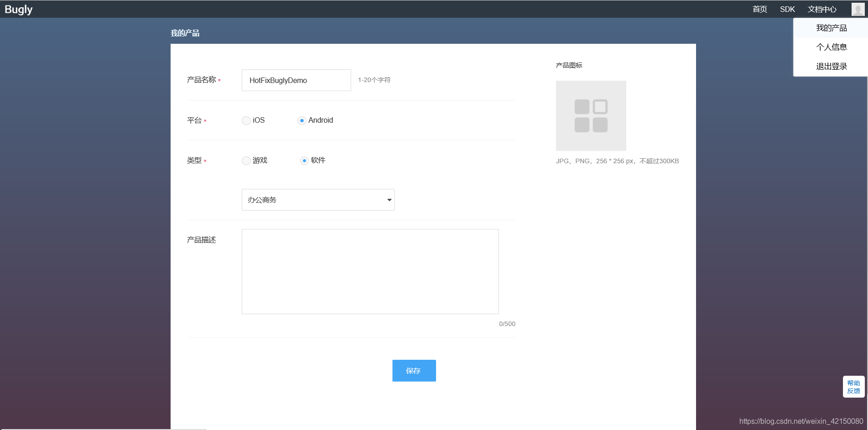Image resolution: width=868 pixels, height=430 pixels.
Task: Select the Android platform radio button
Action: pos(301,120)
